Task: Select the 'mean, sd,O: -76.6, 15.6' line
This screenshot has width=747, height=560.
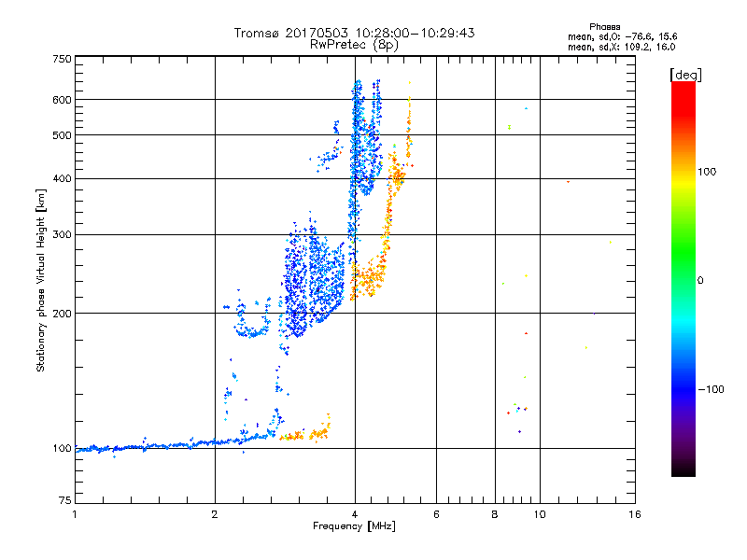Action: click(x=622, y=36)
